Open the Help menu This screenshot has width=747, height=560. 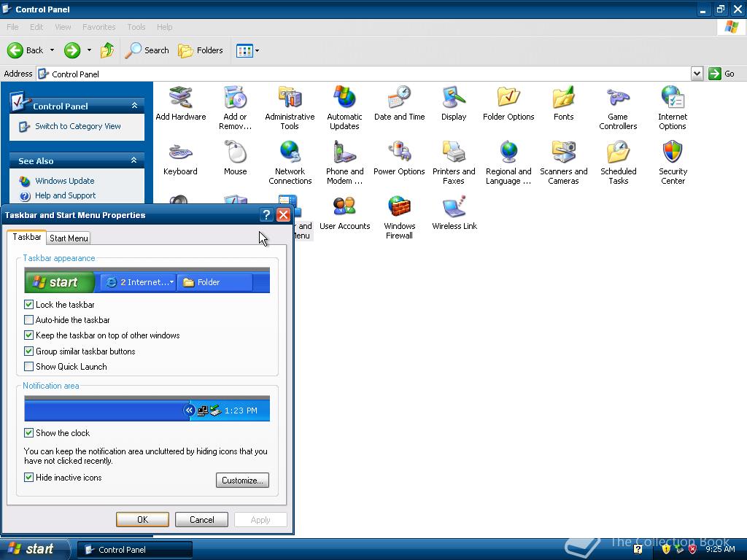164,27
